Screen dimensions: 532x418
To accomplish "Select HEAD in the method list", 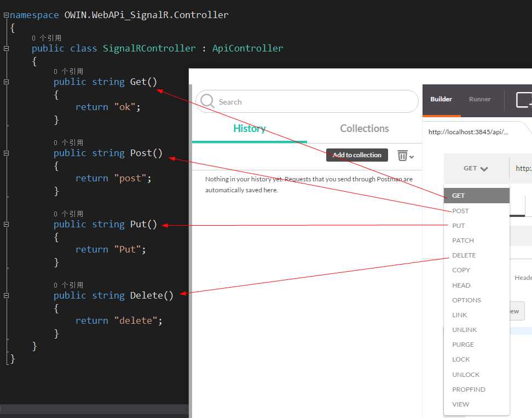I will [x=477, y=285].
